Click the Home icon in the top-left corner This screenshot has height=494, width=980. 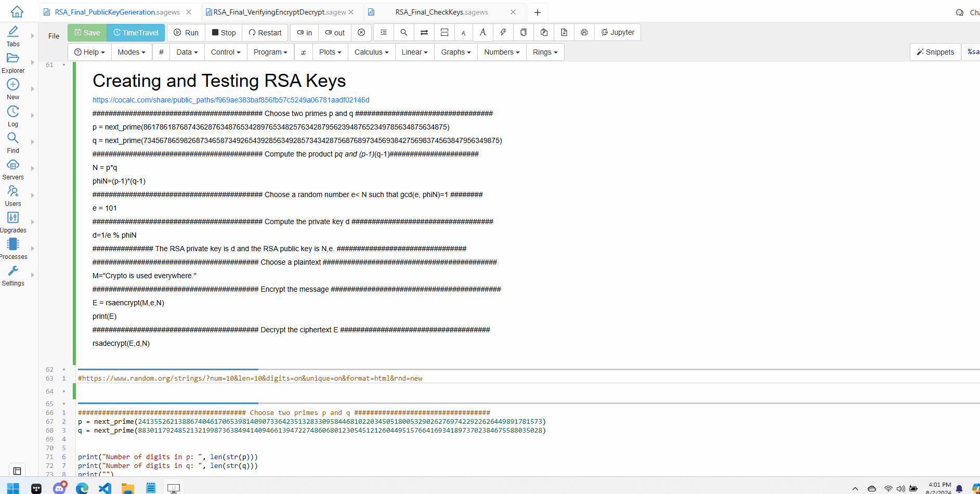pos(17,11)
